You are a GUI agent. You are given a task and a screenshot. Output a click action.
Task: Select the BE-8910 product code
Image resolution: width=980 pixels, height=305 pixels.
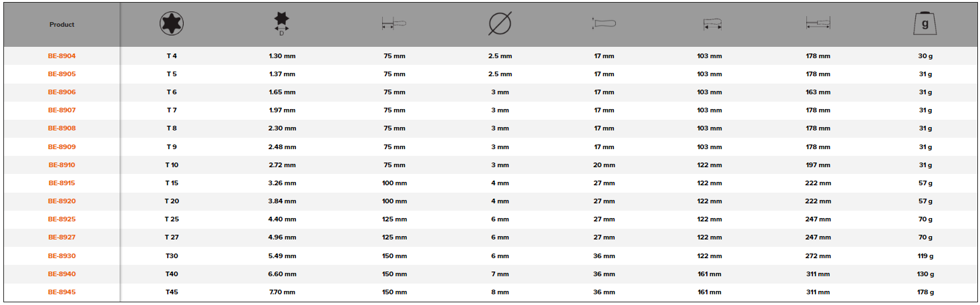pos(61,165)
